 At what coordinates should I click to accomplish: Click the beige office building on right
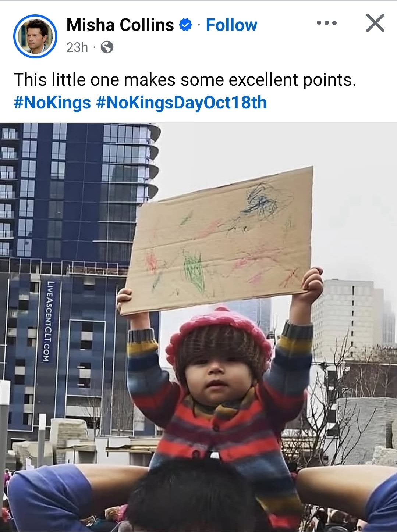point(344,320)
